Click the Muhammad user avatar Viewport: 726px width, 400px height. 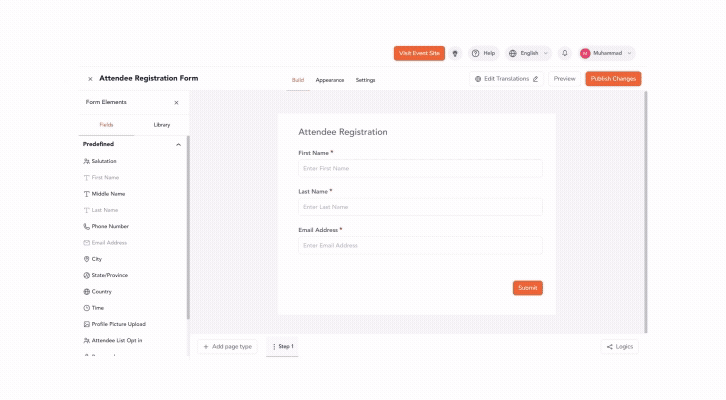click(x=585, y=53)
